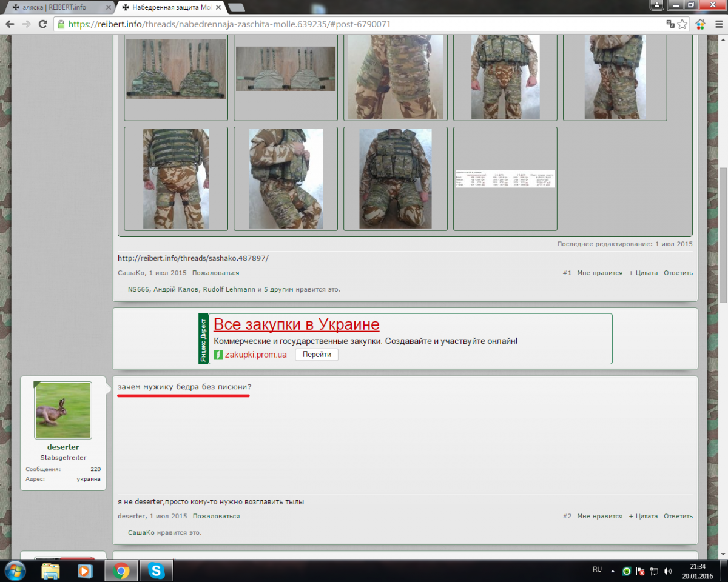Click the green circular tray icon
The height and width of the screenshot is (582, 728).
click(x=627, y=571)
